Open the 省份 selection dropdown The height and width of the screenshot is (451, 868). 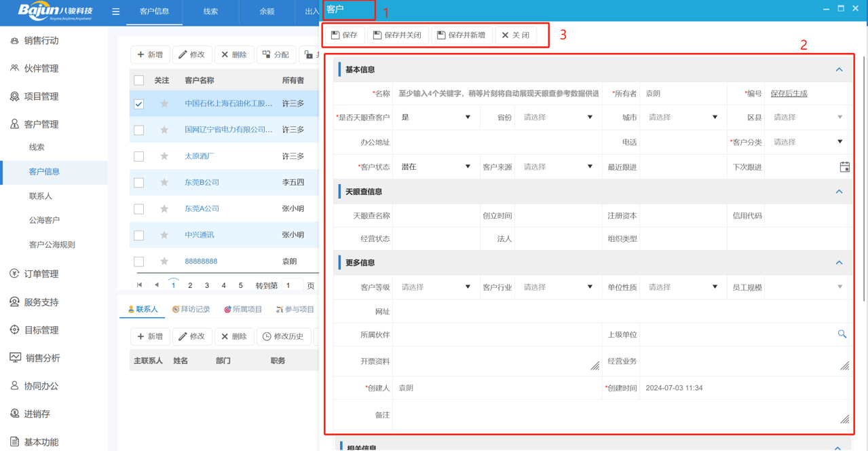[558, 117]
